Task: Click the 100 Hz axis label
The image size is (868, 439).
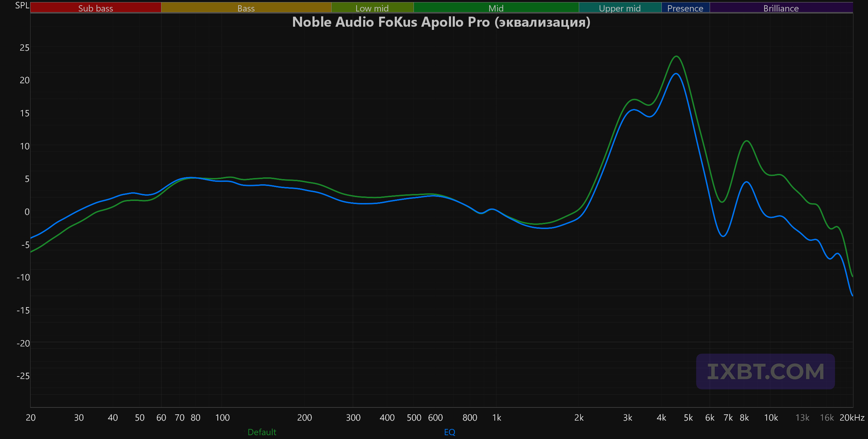Action: 223,417
